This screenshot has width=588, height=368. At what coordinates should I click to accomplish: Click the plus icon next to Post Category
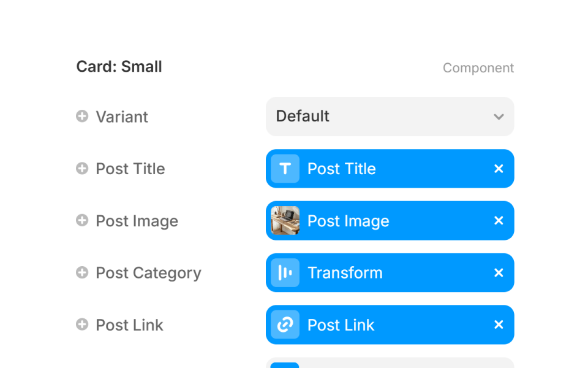click(x=82, y=273)
